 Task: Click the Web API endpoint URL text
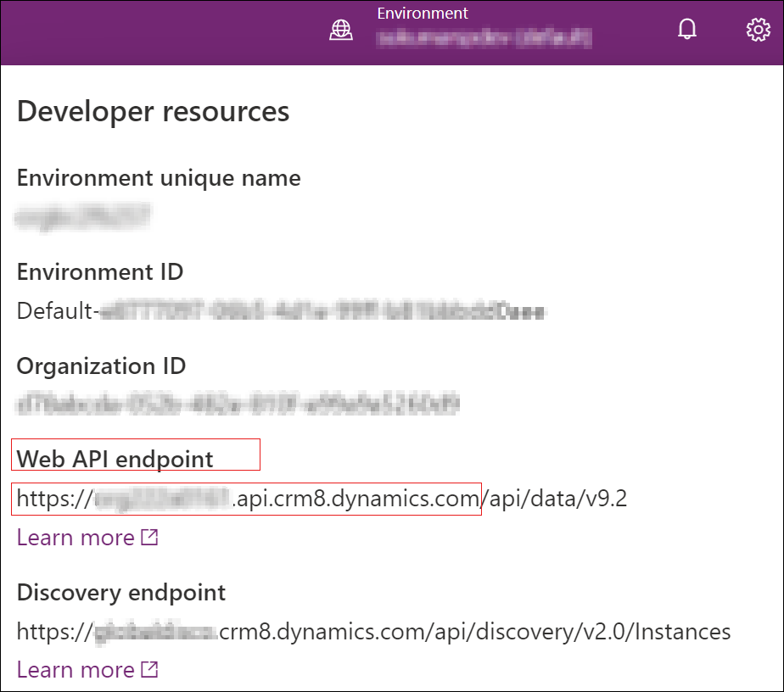tap(322, 499)
